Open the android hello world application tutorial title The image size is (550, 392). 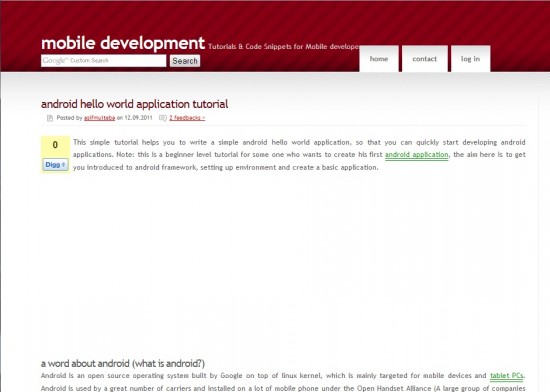tap(134, 104)
